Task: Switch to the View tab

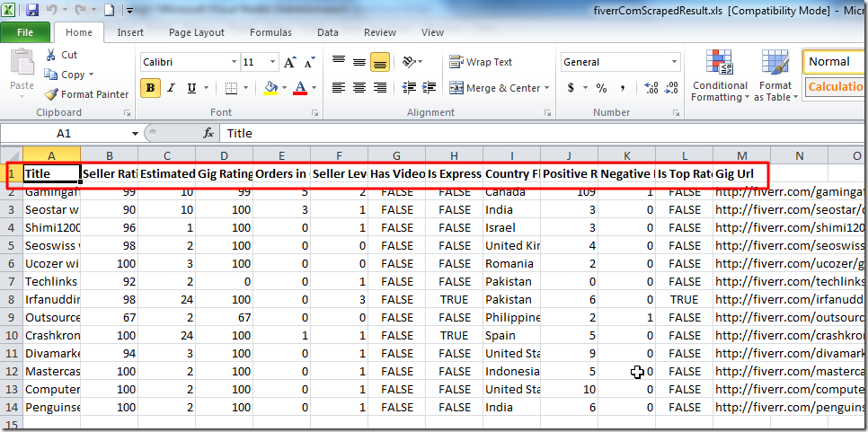Action: (432, 32)
